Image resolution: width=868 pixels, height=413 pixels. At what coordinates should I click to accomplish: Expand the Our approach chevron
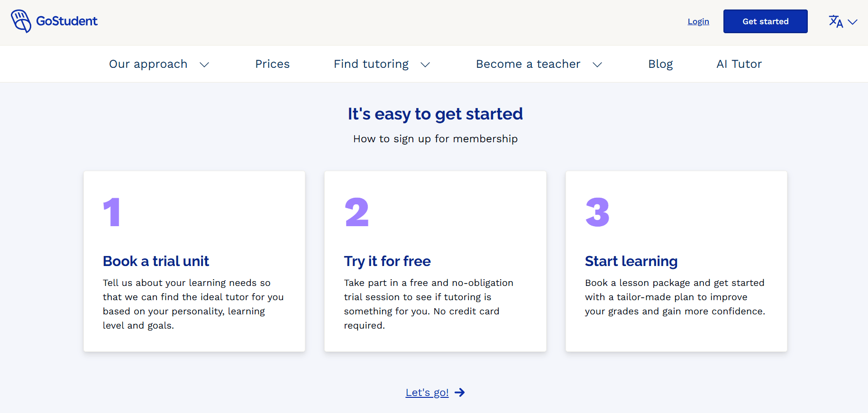coord(204,64)
